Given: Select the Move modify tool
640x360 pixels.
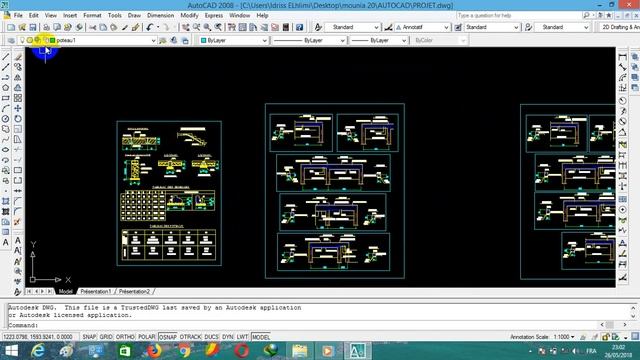Looking at the screenshot, I should pos(18,109).
